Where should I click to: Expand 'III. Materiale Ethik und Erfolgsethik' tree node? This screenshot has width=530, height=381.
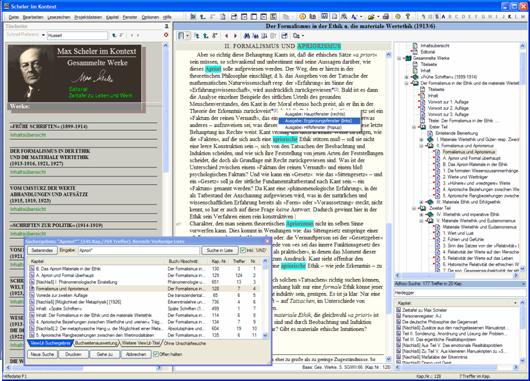tap(421, 202)
